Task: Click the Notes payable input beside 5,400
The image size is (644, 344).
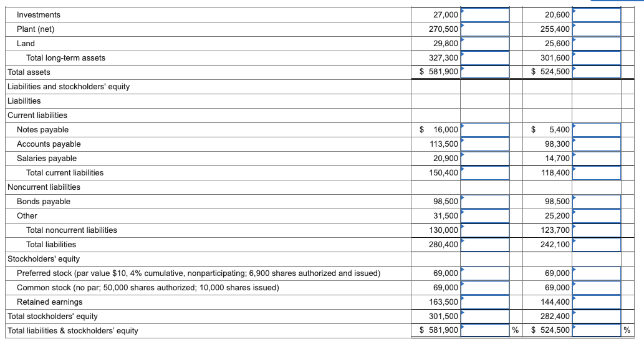Action: click(x=597, y=130)
